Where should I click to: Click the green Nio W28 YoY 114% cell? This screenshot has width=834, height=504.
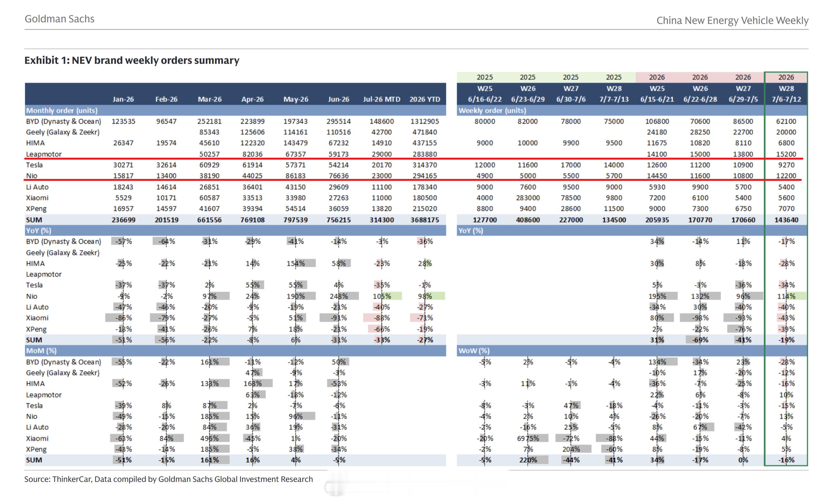click(x=786, y=296)
